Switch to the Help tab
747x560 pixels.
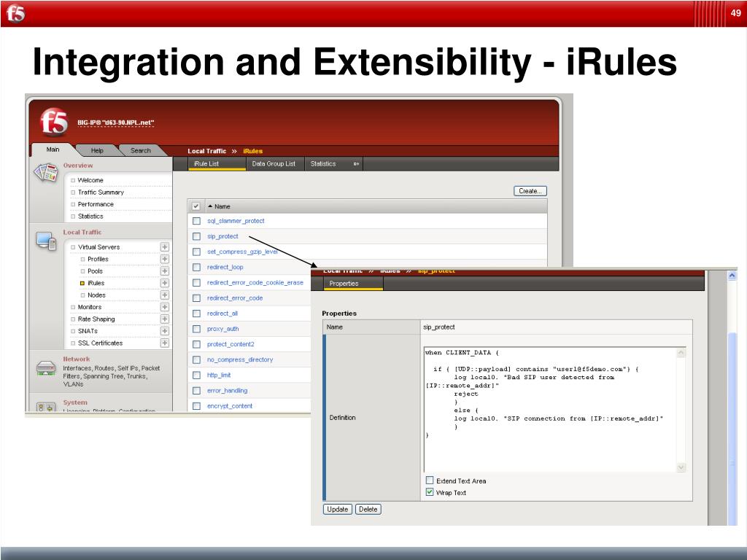pos(97,150)
